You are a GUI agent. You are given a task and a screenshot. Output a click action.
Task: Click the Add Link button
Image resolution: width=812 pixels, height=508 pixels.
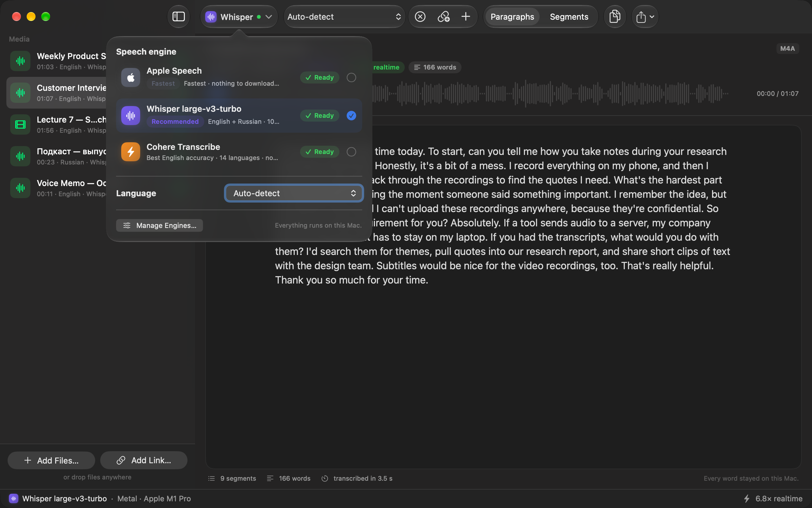pyautogui.click(x=144, y=460)
